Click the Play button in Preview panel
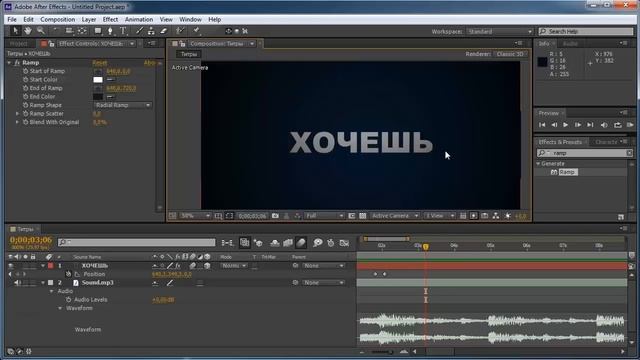 pos(565,125)
